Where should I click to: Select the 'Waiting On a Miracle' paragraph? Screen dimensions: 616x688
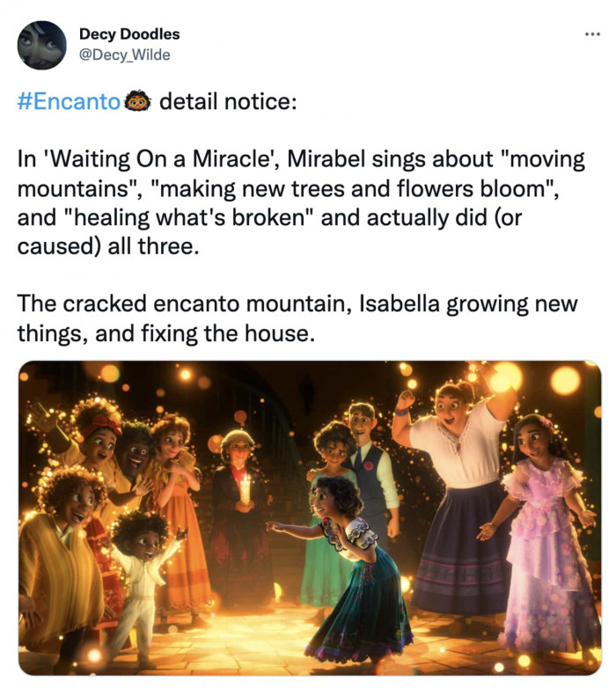click(299, 203)
